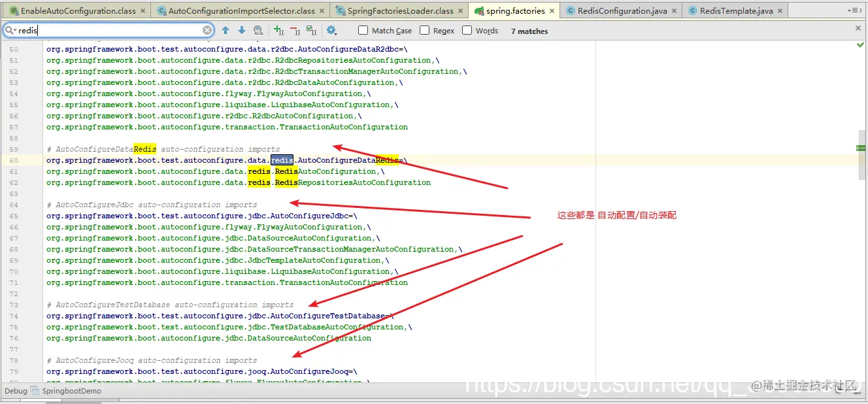Jump to next occurrence with the down arrow
The image size is (868, 404).
tap(242, 30)
